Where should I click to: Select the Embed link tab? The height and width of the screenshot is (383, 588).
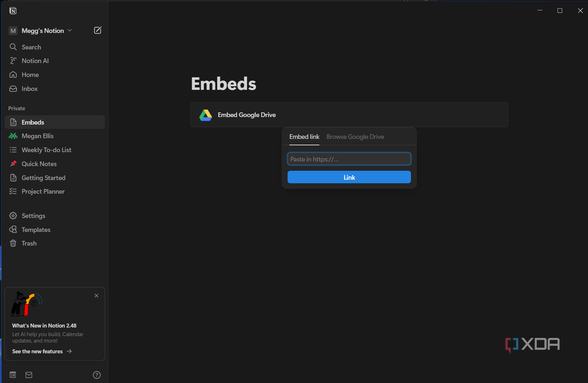pyautogui.click(x=304, y=137)
